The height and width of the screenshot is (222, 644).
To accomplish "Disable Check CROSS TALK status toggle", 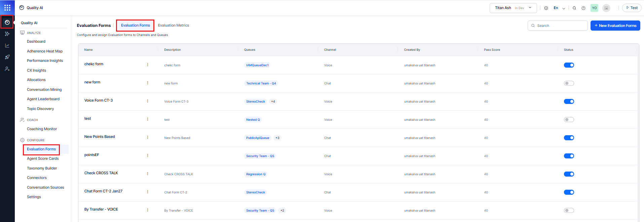I will coord(569,174).
